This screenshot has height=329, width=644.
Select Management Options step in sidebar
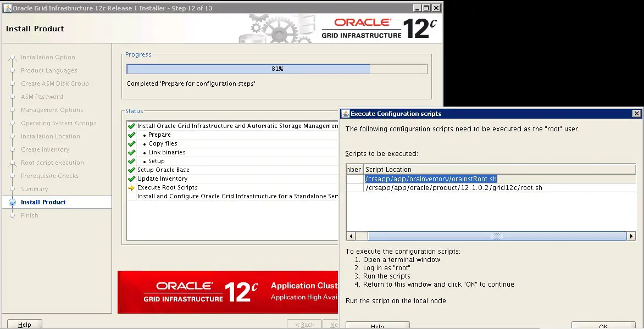(52, 110)
